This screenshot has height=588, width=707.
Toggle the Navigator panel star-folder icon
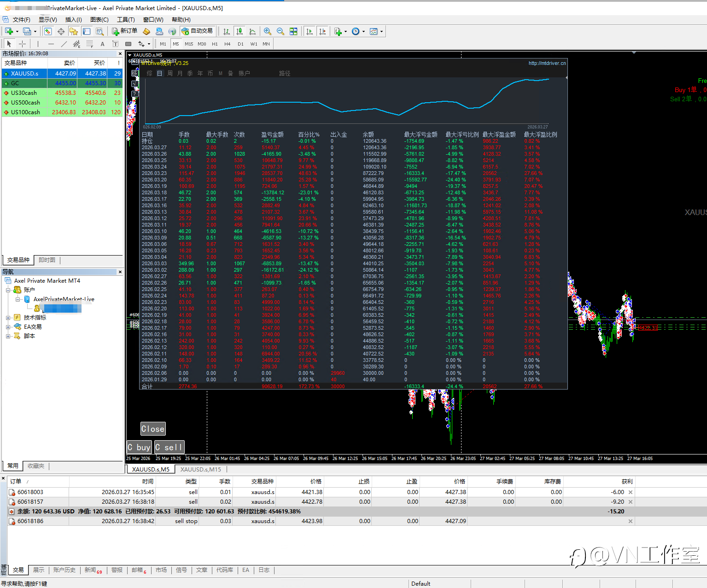[74, 31]
